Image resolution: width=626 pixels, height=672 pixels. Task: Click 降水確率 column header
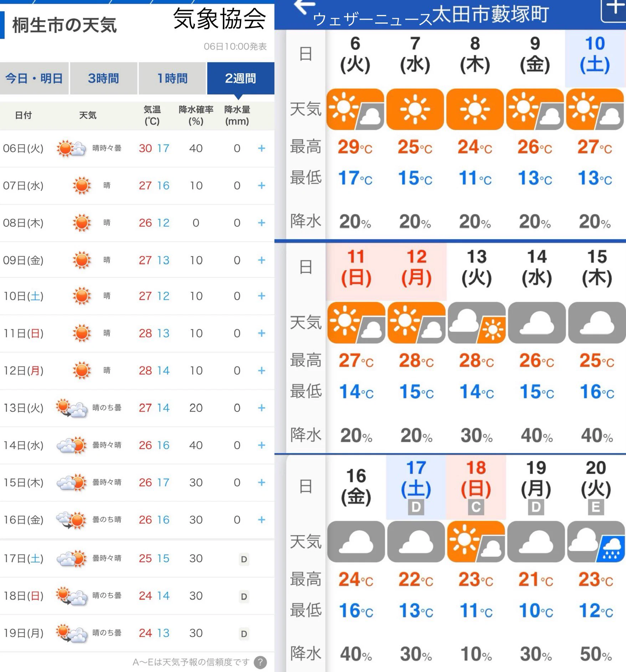pos(196,115)
